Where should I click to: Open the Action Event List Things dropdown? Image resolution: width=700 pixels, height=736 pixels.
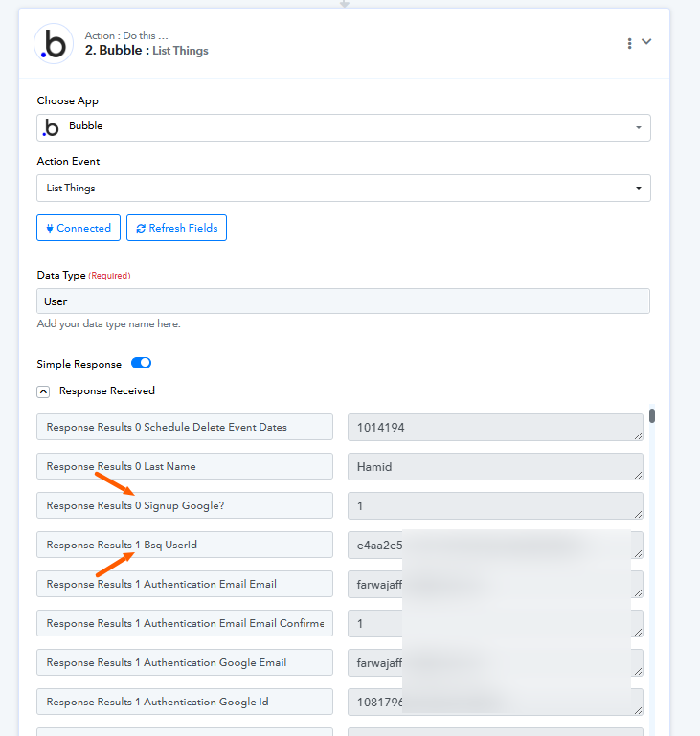pyautogui.click(x=344, y=189)
